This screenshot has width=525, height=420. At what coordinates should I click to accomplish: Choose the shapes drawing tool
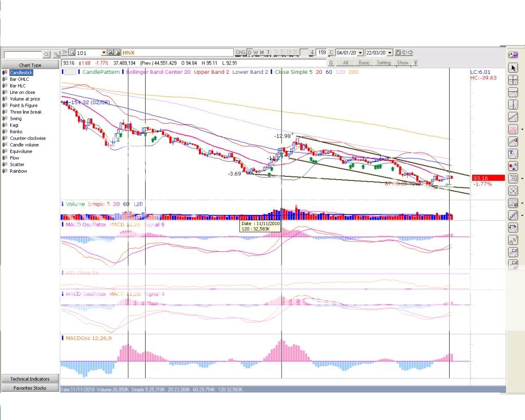click(x=513, y=166)
